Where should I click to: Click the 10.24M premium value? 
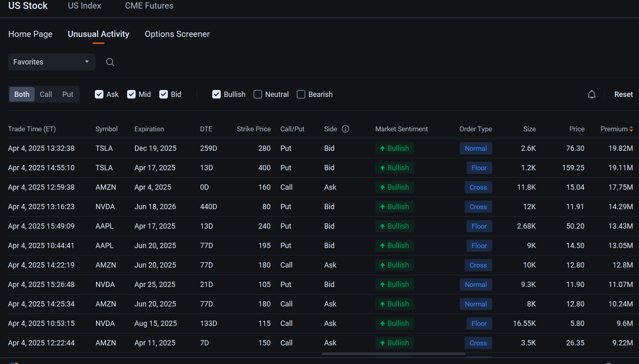tap(620, 304)
